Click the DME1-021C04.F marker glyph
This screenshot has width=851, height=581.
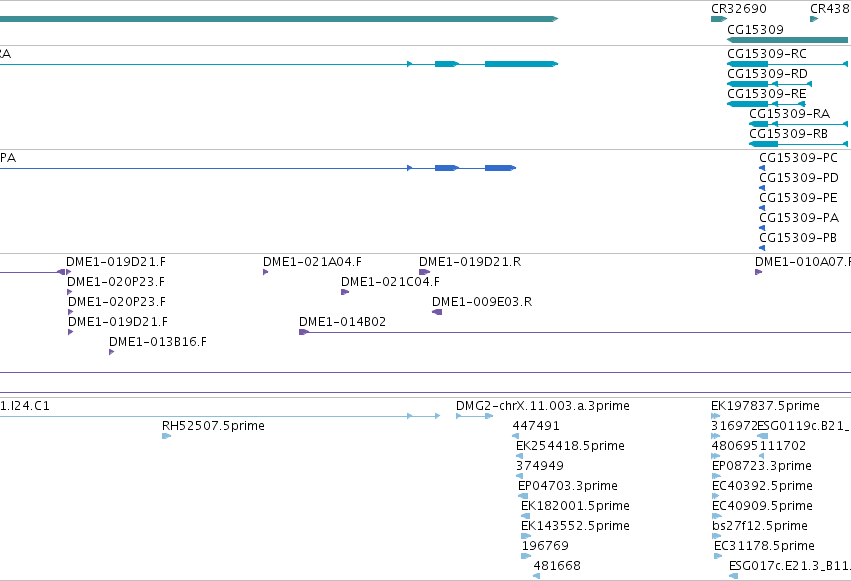[x=345, y=292]
